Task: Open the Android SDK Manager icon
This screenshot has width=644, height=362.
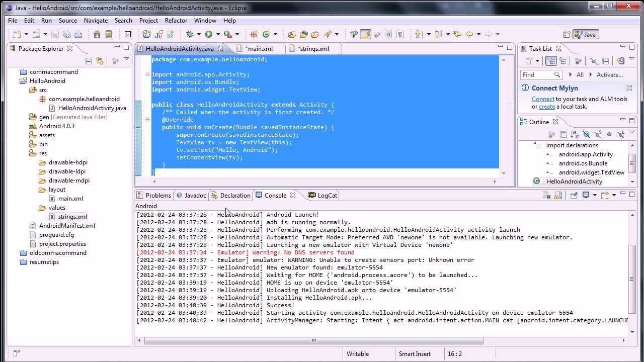Action: pos(97,34)
